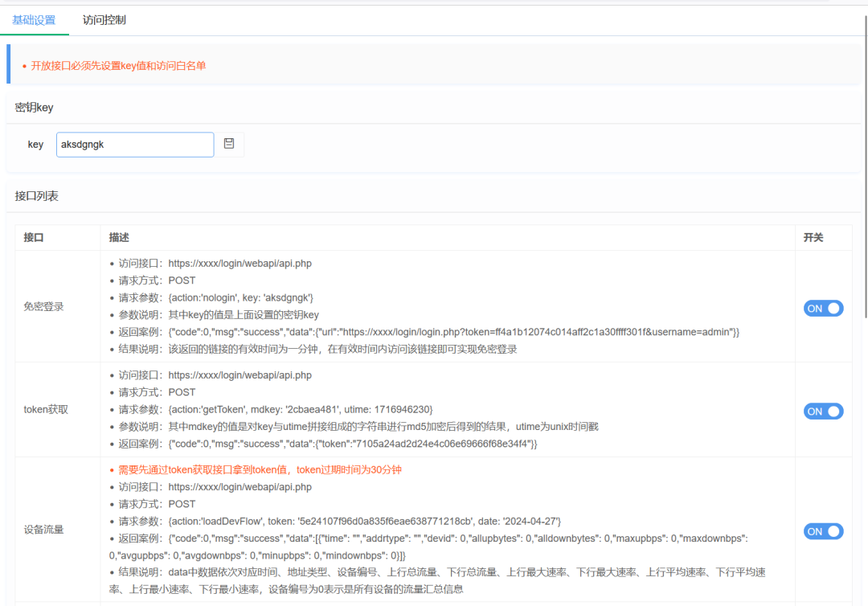Viewport: 868px width, 606px height.
Task: Click the 密钥key section heading
Action: pyautogui.click(x=34, y=108)
